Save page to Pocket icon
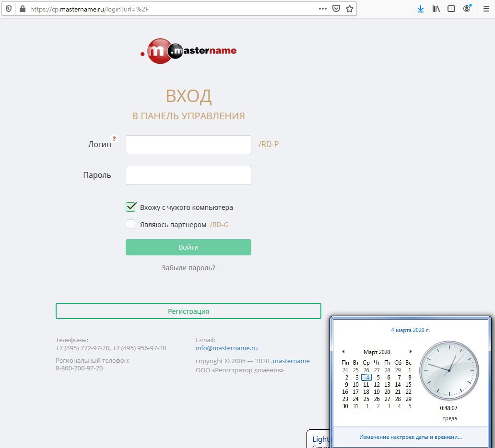The height and width of the screenshot is (448, 495). 336,9
